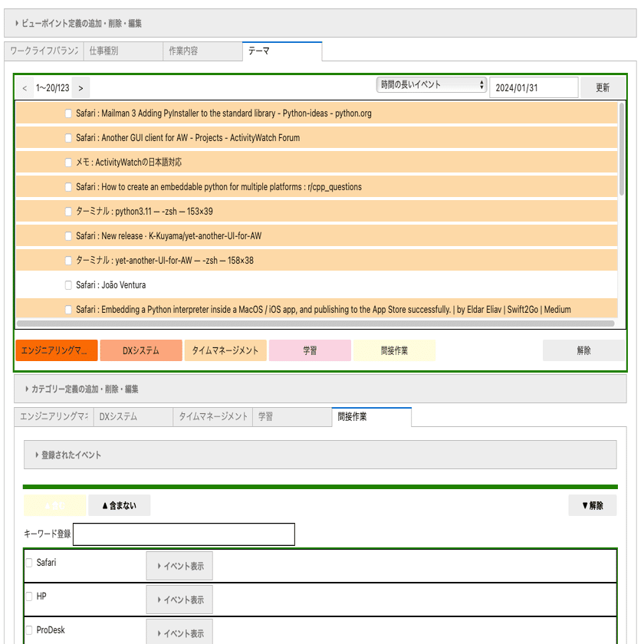
Task: Check Safari João Ventura checkbox
Action: (68, 285)
